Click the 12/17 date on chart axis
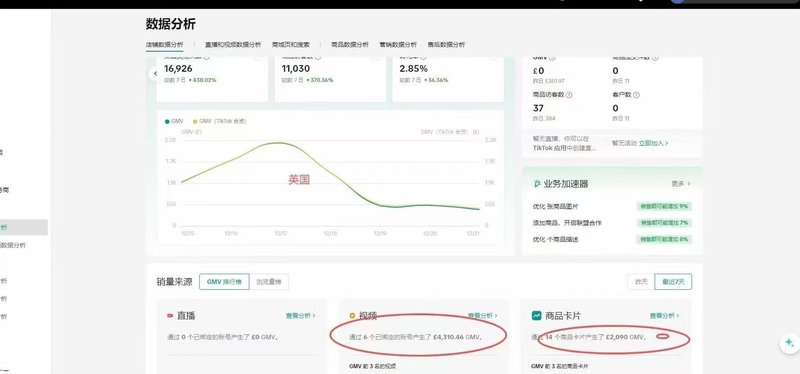 [281, 233]
